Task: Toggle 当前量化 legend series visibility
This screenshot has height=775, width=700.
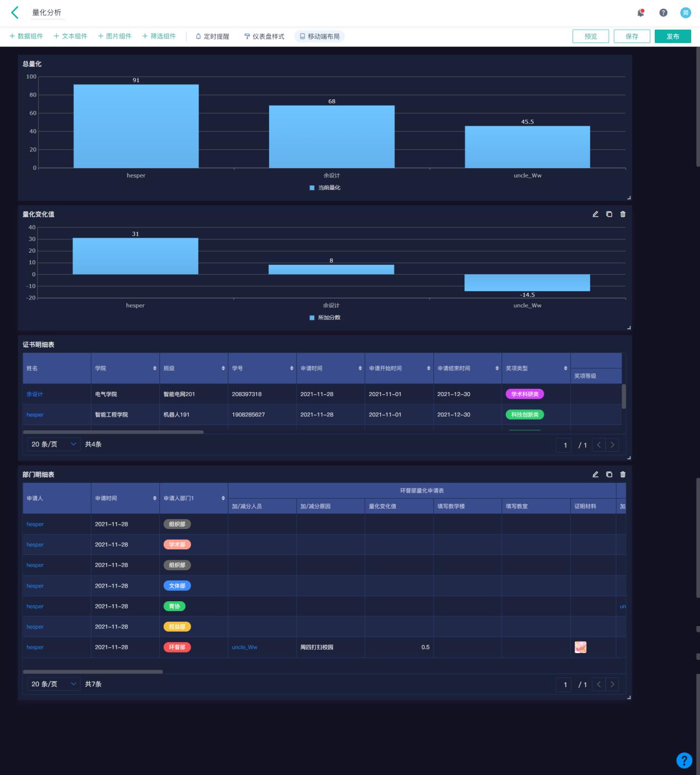Action: (325, 188)
